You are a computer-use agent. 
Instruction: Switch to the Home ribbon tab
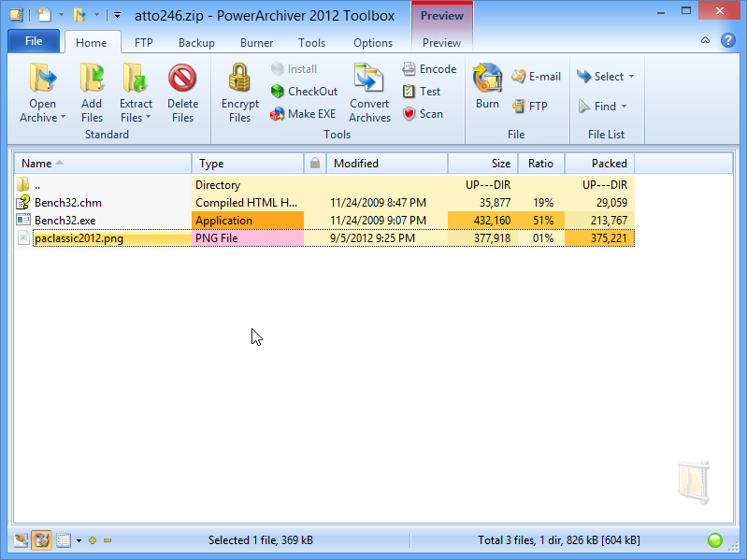(x=91, y=42)
